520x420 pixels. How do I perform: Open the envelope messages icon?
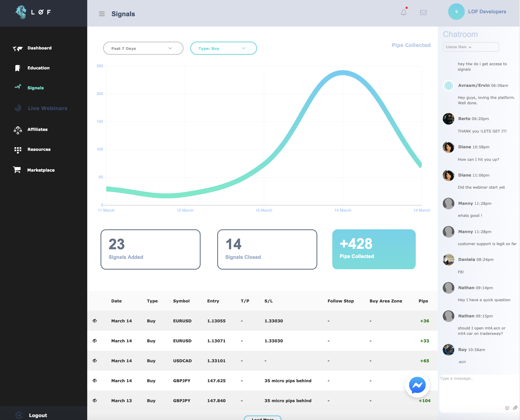pyautogui.click(x=423, y=13)
